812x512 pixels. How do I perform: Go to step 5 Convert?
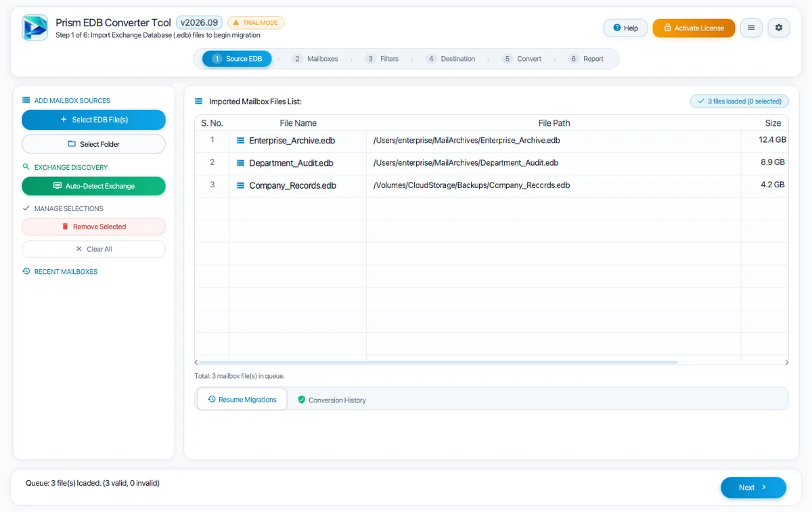coord(522,59)
